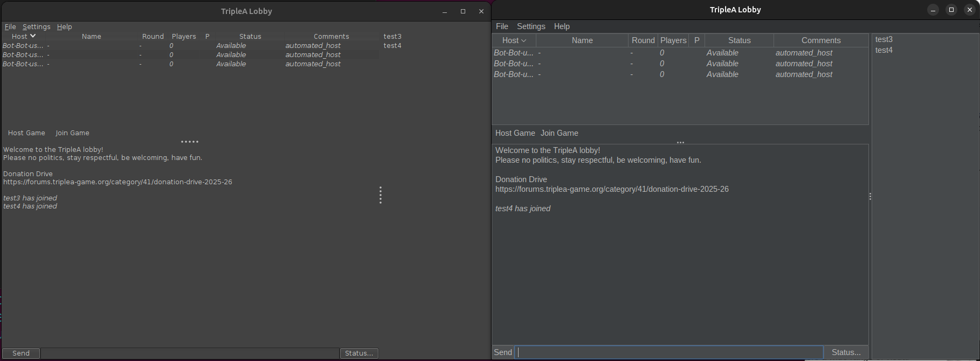Select first Bot-Bot-u... game row in right window
Image resolution: width=980 pixels, height=361 pixels.
[680, 53]
